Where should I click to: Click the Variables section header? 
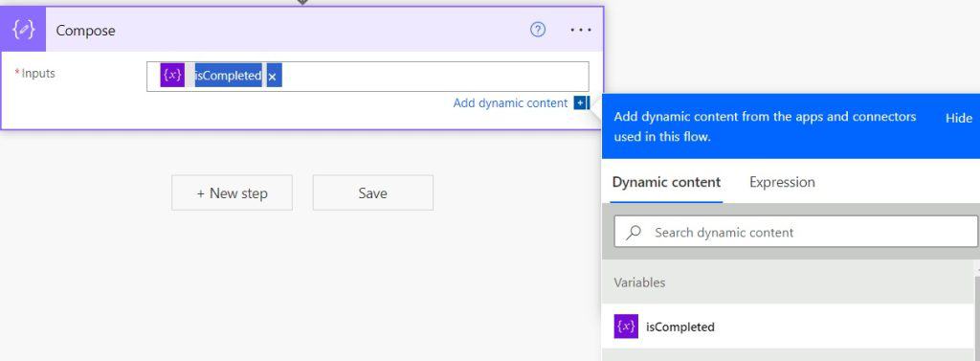pos(788,282)
